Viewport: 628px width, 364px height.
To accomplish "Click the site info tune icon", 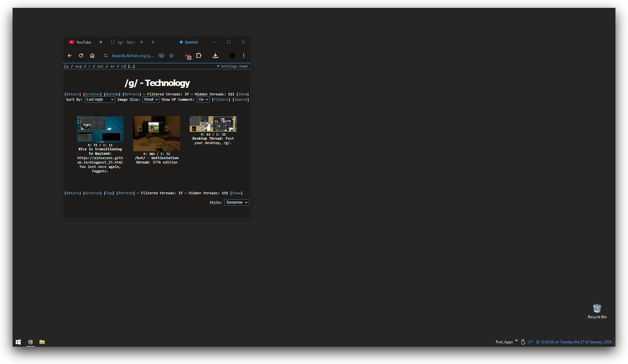I will tap(106, 56).
